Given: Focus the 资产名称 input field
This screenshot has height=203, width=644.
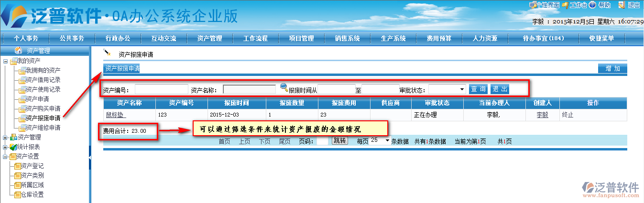Looking at the screenshot, I should click(x=250, y=89).
